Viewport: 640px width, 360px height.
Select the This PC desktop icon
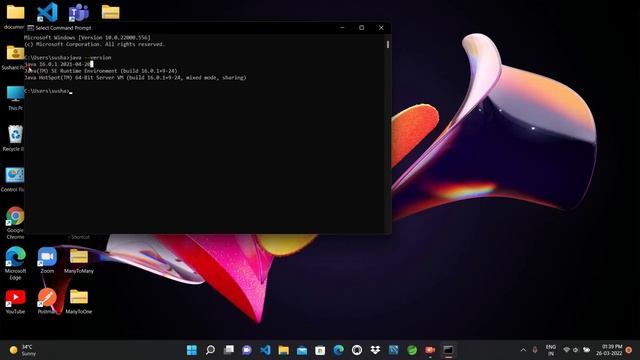click(x=15, y=98)
